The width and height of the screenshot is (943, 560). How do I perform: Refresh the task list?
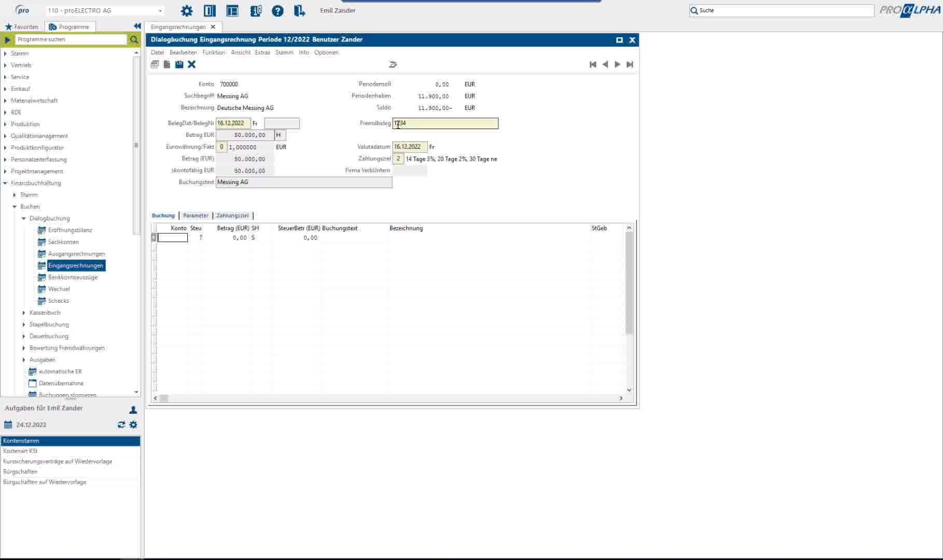[x=121, y=425]
